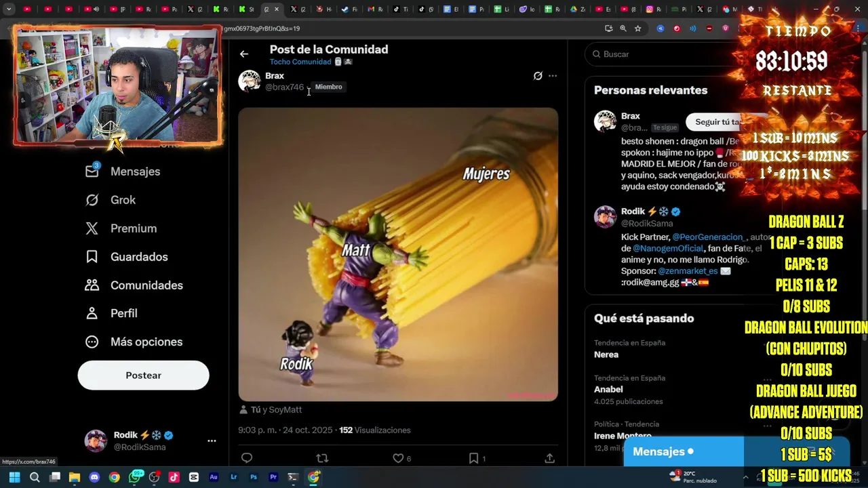
Task: Open TikTok from the taskbar
Action: pos(174,477)
